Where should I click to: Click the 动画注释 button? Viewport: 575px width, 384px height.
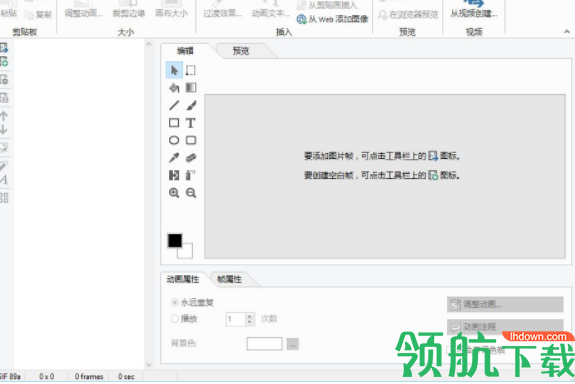point(505,326)
